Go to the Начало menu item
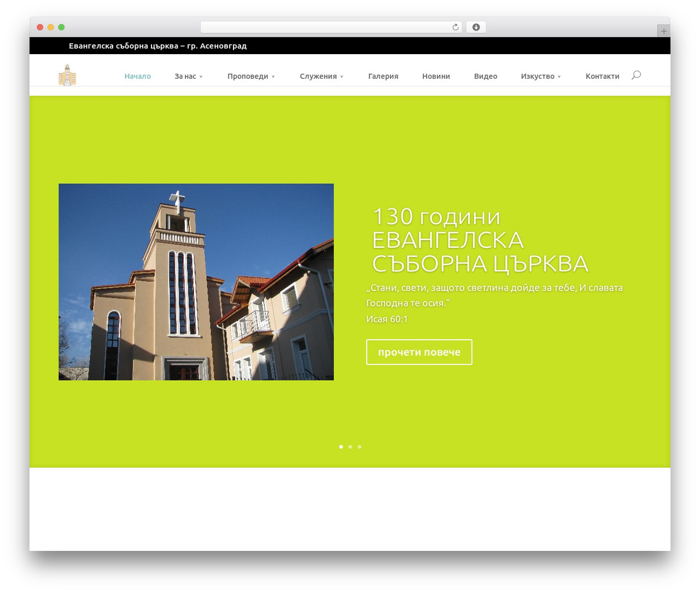 138,76
